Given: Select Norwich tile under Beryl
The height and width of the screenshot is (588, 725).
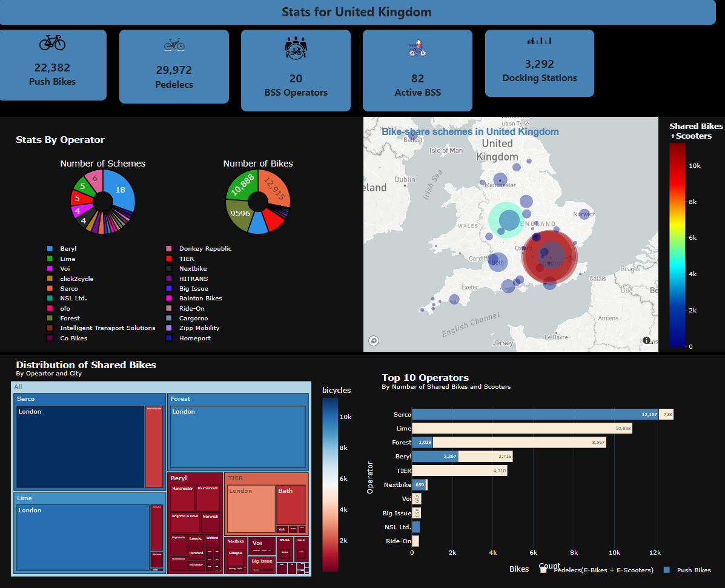Looking at the screenshot, I should [x=210, y=523].
